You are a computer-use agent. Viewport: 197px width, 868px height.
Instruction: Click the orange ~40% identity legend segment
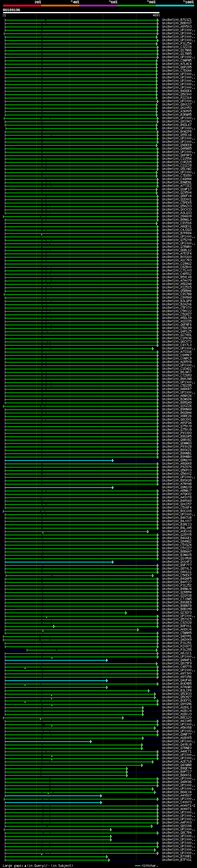pyautogui.click(x=60, y=6)
